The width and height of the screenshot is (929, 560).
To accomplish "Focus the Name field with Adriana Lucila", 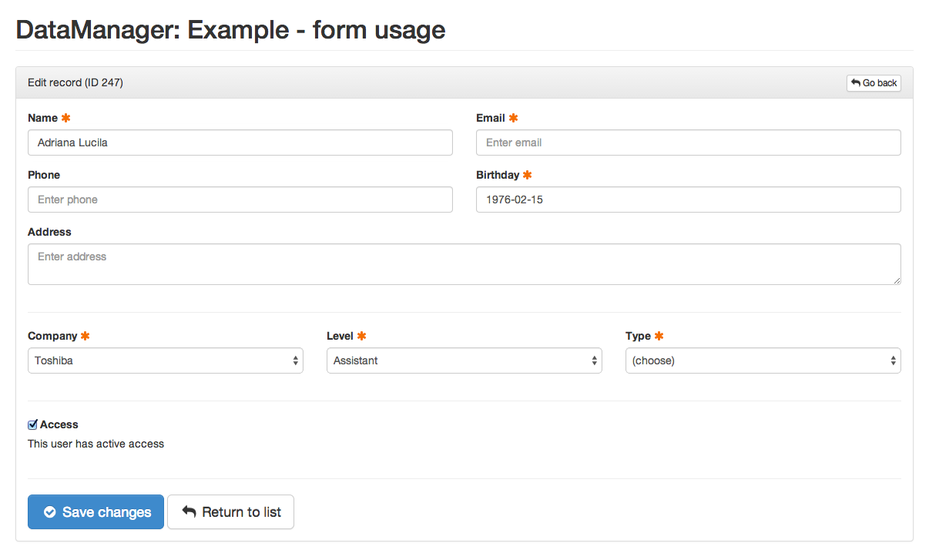I will click(240, 143).
